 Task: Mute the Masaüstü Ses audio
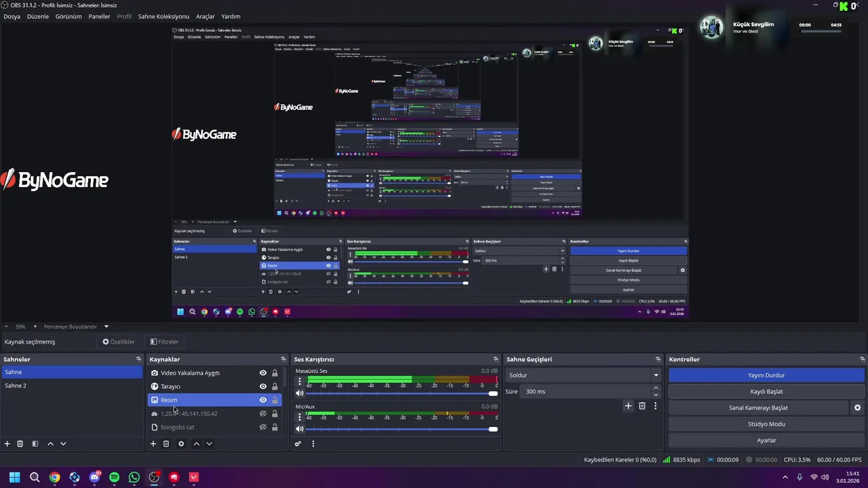pyautogui.click(x=300, y=393)
